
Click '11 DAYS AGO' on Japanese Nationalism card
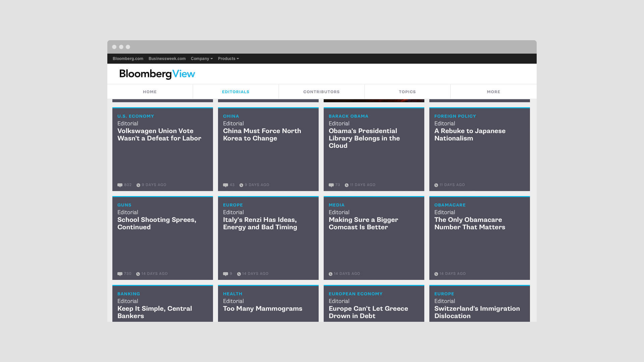click(452, 185)
